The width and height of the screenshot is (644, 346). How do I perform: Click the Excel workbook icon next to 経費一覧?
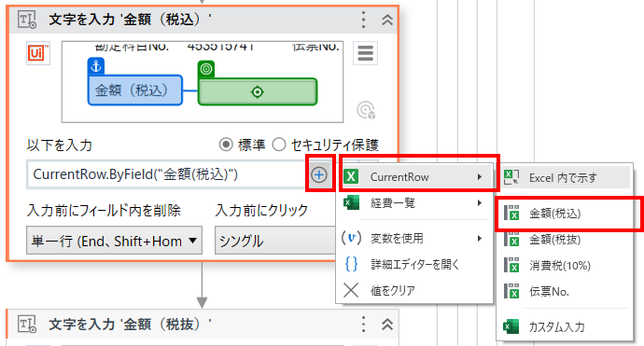[x=351, y=202]
